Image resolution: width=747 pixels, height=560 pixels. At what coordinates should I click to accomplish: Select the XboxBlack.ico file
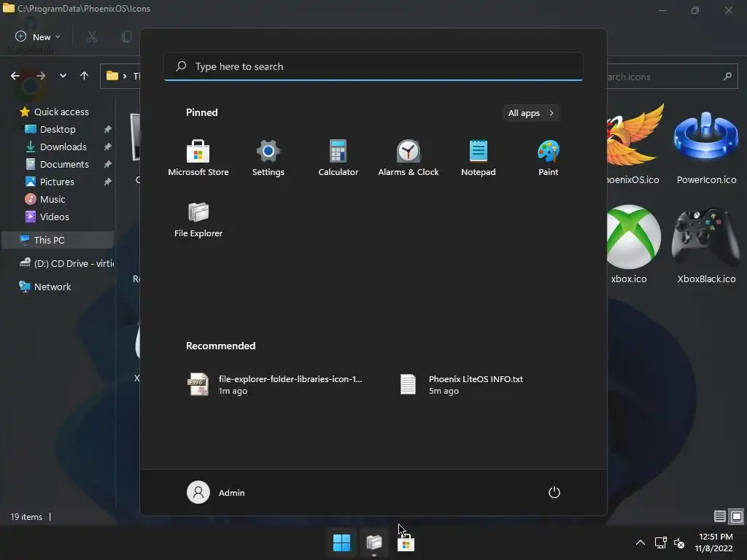click(706, 245)
